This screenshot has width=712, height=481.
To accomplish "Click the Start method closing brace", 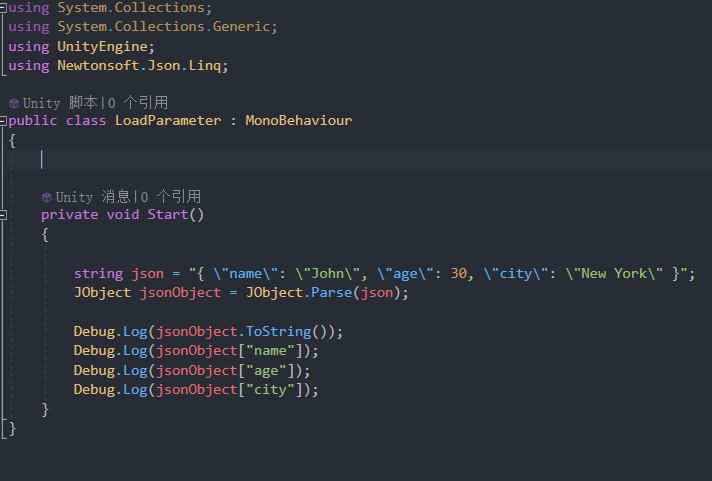I will 45,409.
